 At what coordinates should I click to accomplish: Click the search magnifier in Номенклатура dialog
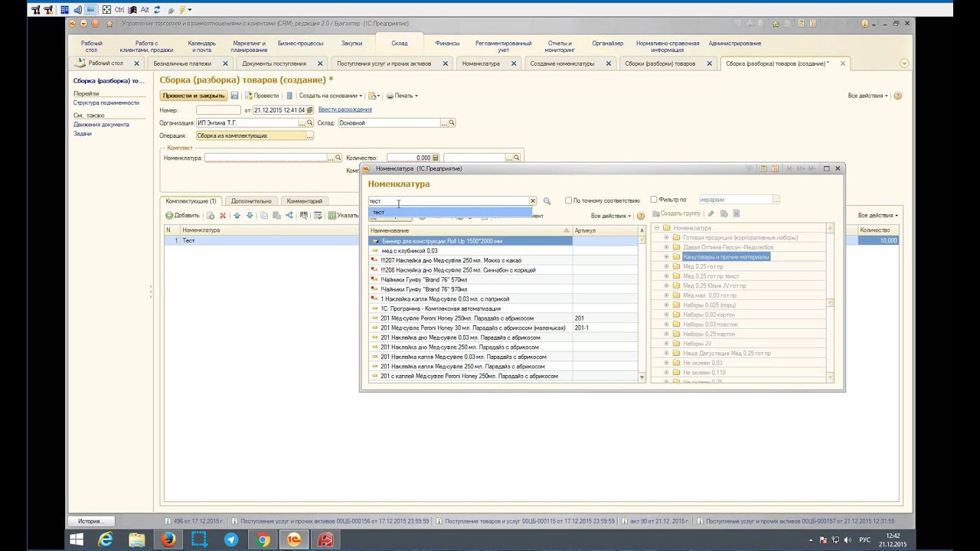[547, 201]
